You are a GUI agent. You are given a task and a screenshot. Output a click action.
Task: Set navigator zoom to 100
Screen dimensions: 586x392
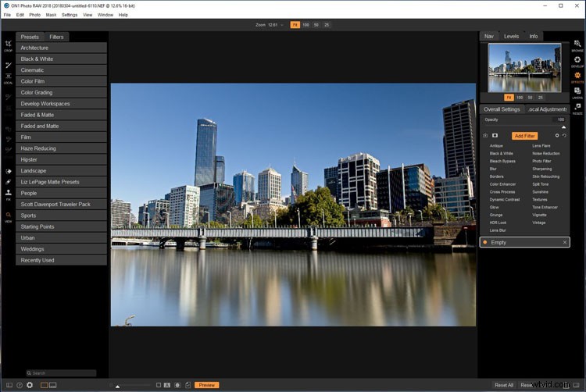click(520, 98)
